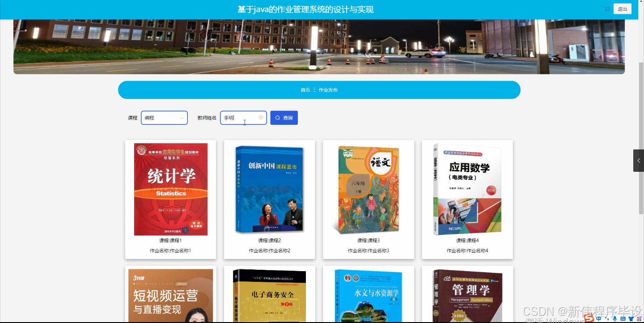Toggle the 中 Chinese input mode icon
Screen dimensions: 644x323
tap(598, 319)
